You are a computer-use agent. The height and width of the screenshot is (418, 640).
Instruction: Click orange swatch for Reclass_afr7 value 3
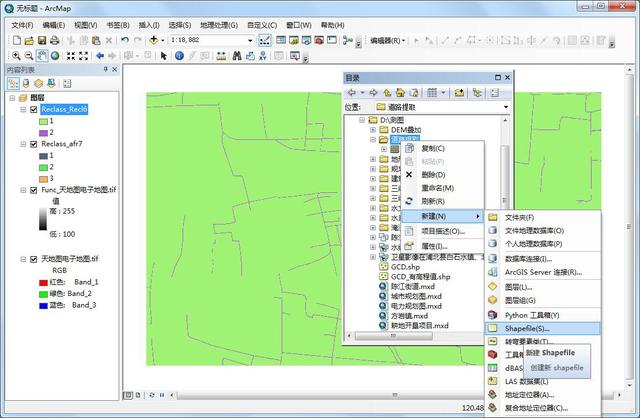click(x=43, y=179)
